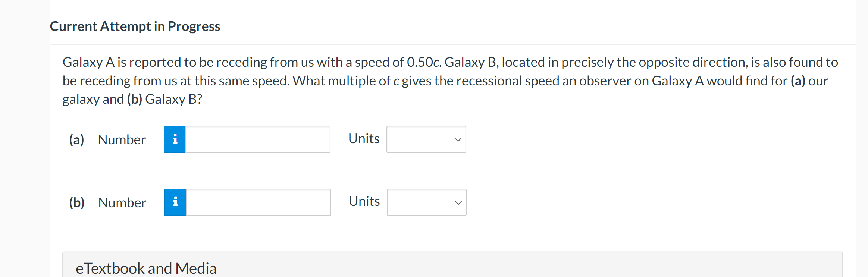Expand the eTextbook and Media section
The height and width of the screenshot is (277, 868).
147,268
